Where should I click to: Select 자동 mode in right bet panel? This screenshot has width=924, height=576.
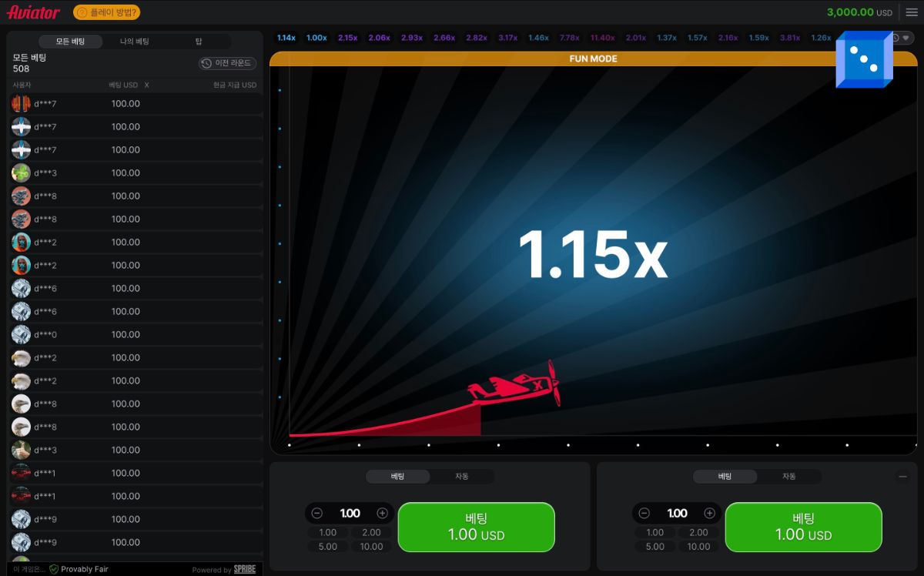click(x=788, y=477)
